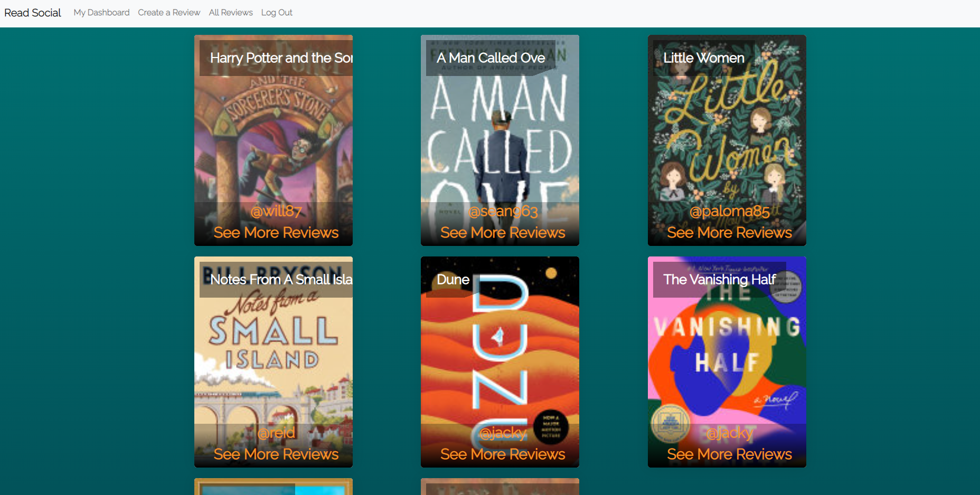Open Create a Review page

[x=169, y=13]
